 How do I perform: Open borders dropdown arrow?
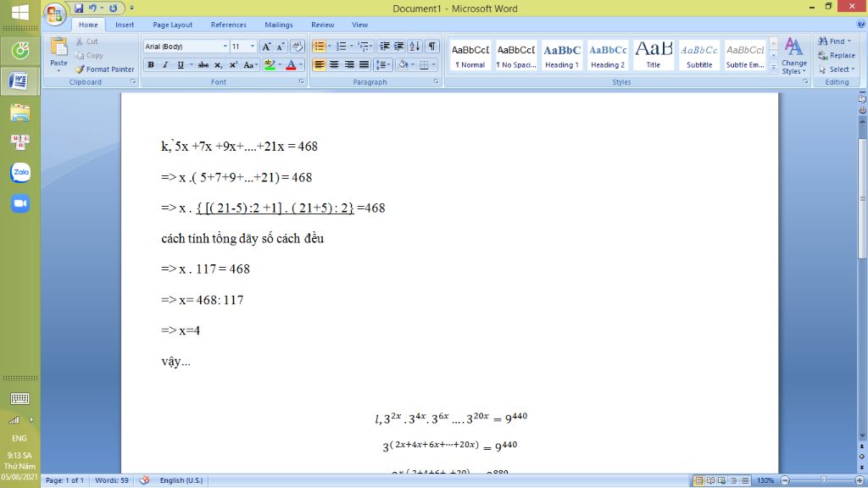pyautogui.click(x=434, y=64)
